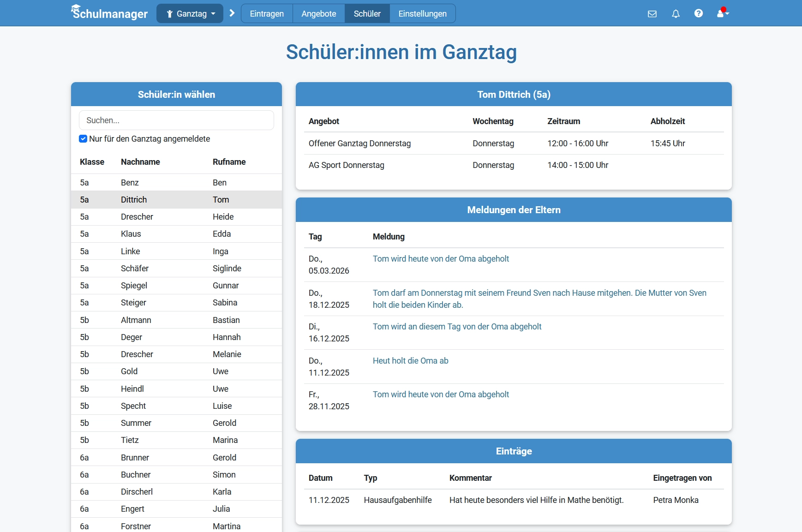Select student Heindl Uwe
The height and width of the screenshot is (532, 802).
176,389
